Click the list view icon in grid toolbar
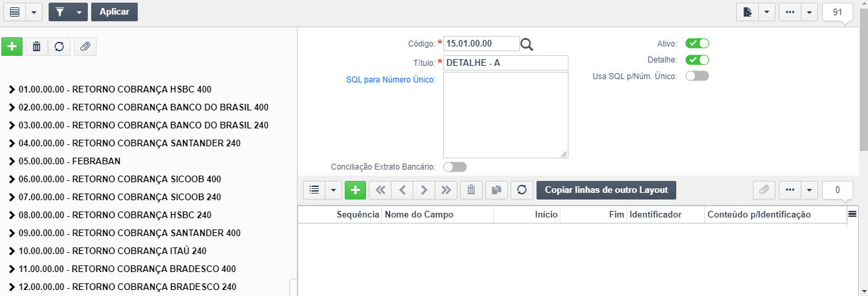868x296 pixels. tap(314, 190)
